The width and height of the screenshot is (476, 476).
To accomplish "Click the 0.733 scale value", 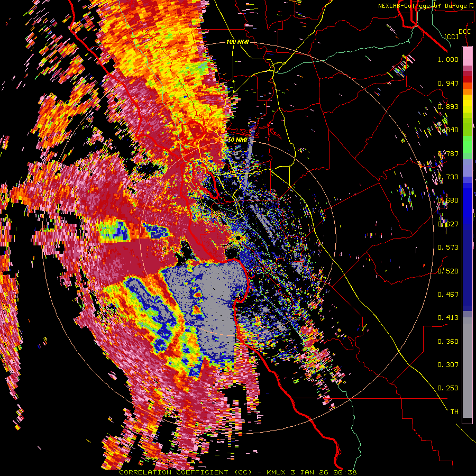I will 448,177.
